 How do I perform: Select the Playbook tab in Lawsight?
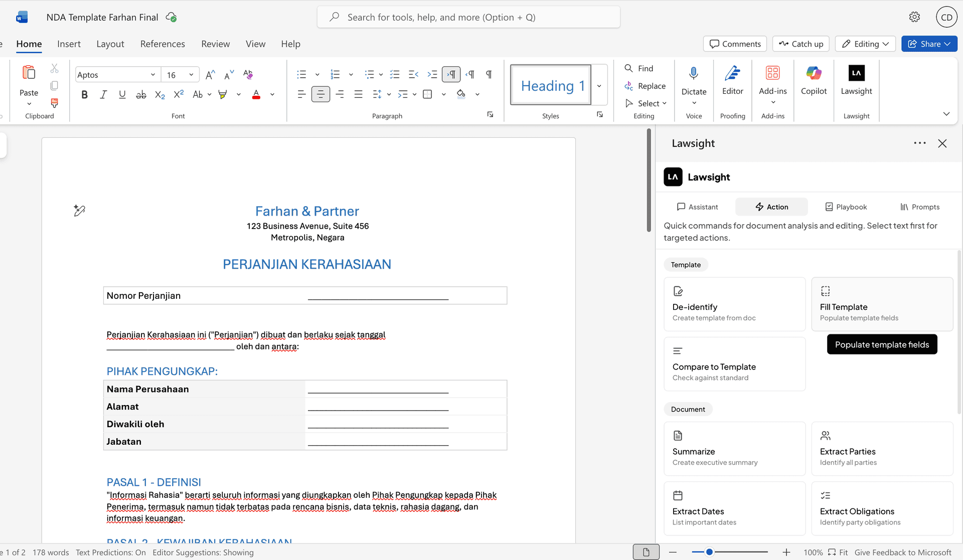click(x=846, y=207)
